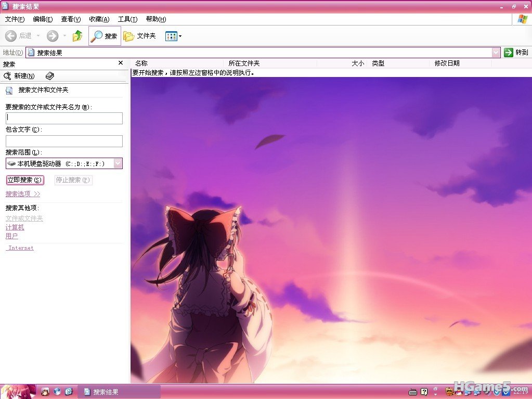This screenshot has height=399, width=532.
Task: Click the Internet link
Action: click(x=21, y=248)
